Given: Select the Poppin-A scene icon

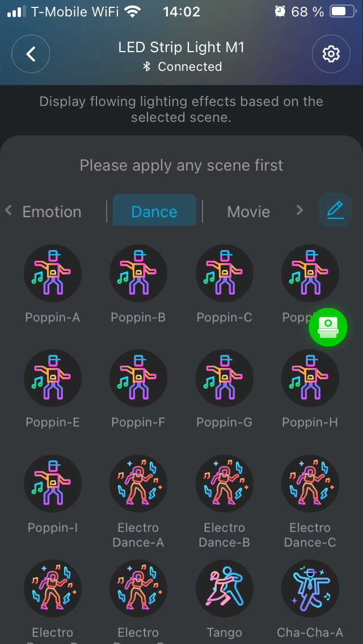Looking at the screenshot, I should pos(53,273).
